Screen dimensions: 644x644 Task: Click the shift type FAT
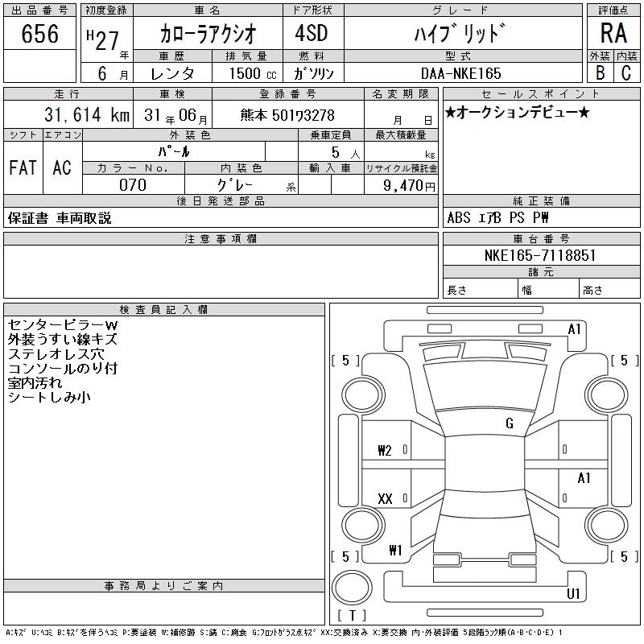pyautogui.click(x=23, y=167)
